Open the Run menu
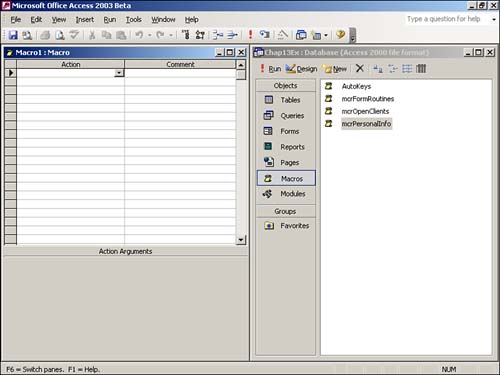 pyautogui.click(x=110, y=20)
